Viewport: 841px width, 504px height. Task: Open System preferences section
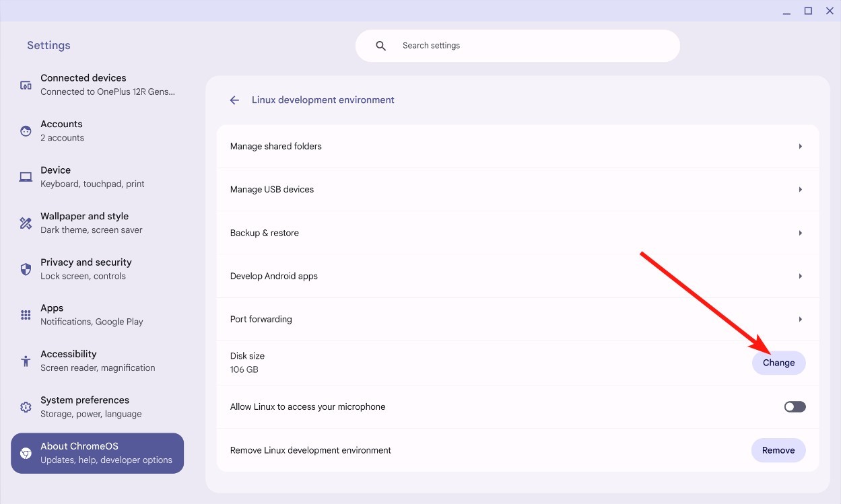coord(98,406)
